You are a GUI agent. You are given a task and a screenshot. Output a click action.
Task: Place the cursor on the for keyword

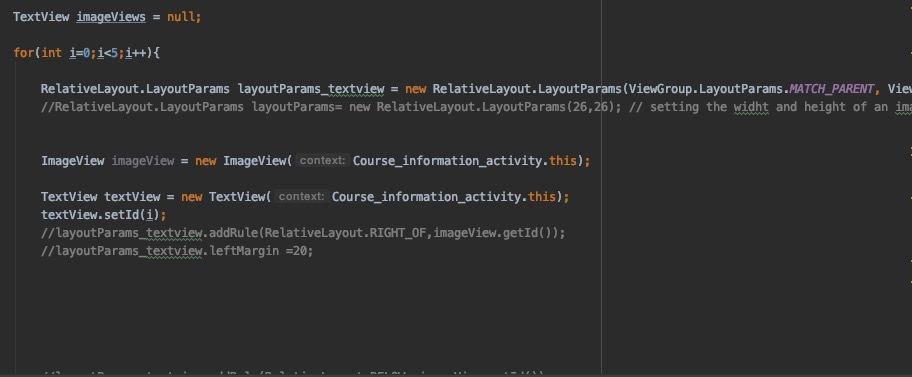pos(23,53)
